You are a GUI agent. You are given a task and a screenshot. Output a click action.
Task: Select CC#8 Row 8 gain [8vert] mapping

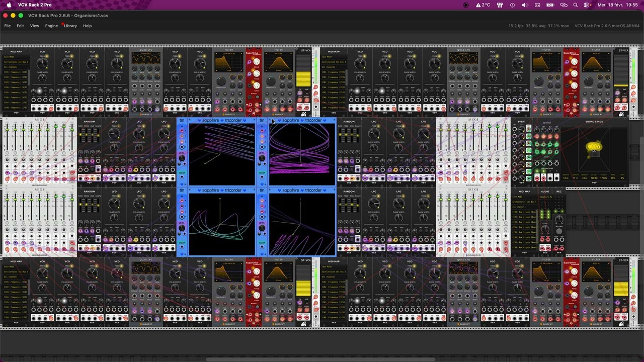point(524,247)
